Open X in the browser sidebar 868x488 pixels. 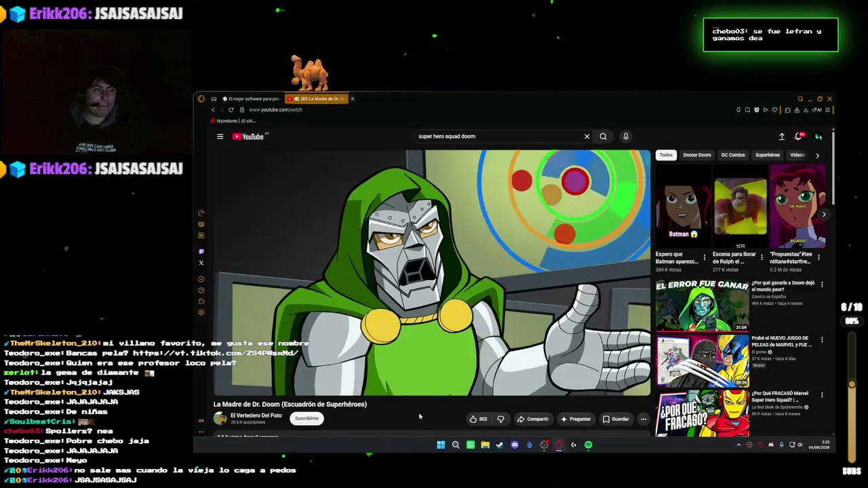tap(201, 263)
